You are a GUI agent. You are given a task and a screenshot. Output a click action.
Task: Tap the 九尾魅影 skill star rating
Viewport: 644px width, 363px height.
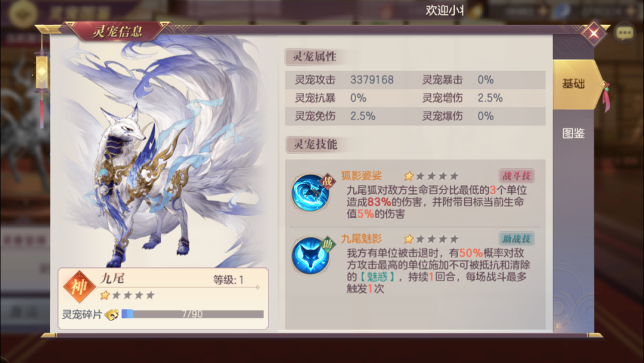[x=431, y=239]
